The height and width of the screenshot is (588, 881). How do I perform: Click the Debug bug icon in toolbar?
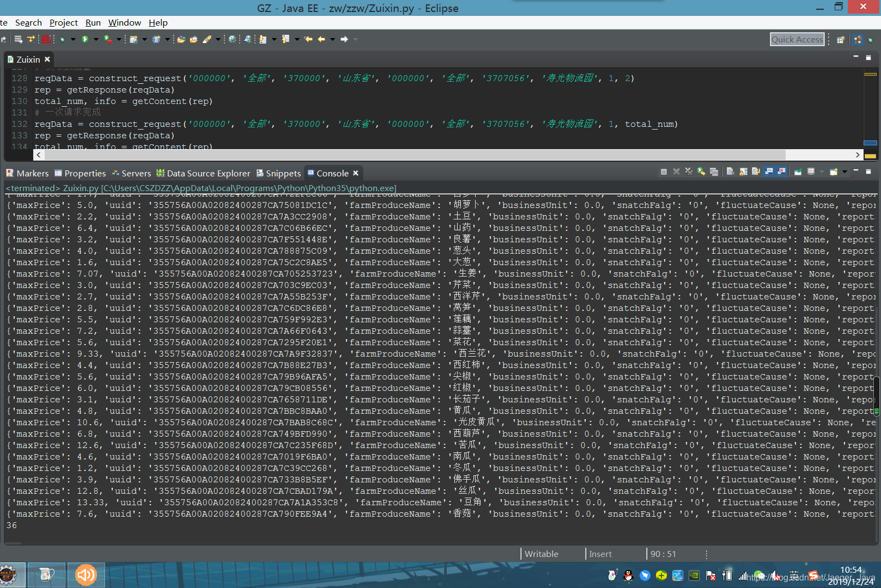63,39
